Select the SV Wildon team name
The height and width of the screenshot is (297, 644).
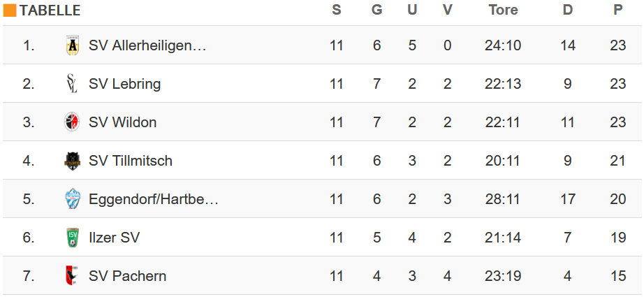click(x=122, y=122)
